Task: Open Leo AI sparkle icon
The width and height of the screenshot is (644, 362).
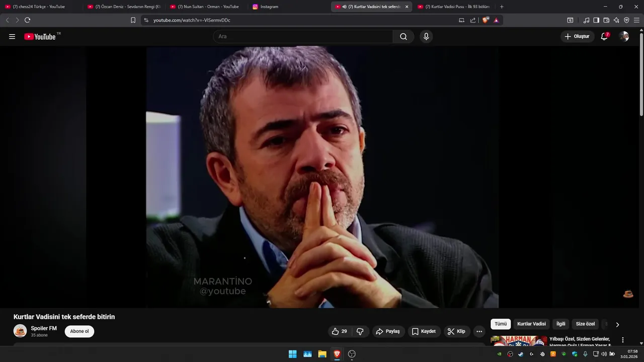Action: click(616, 20)
